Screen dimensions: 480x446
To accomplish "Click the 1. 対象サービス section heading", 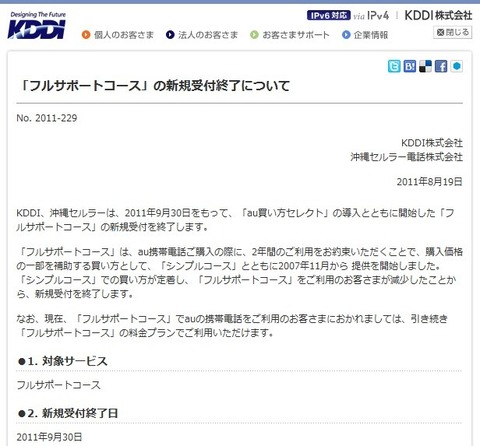I will pyautogui.click(x=63, y=361).
